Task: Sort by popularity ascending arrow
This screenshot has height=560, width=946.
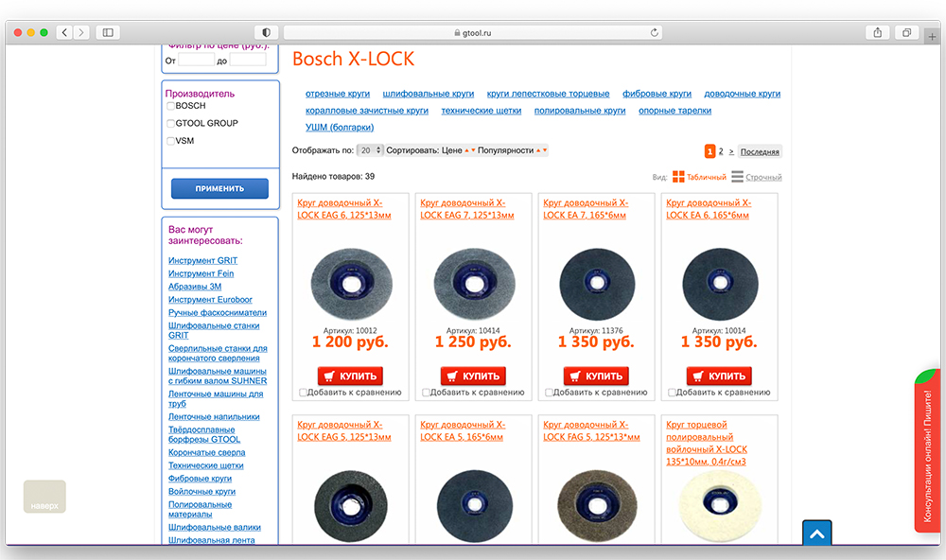Action: click(538, 150)
